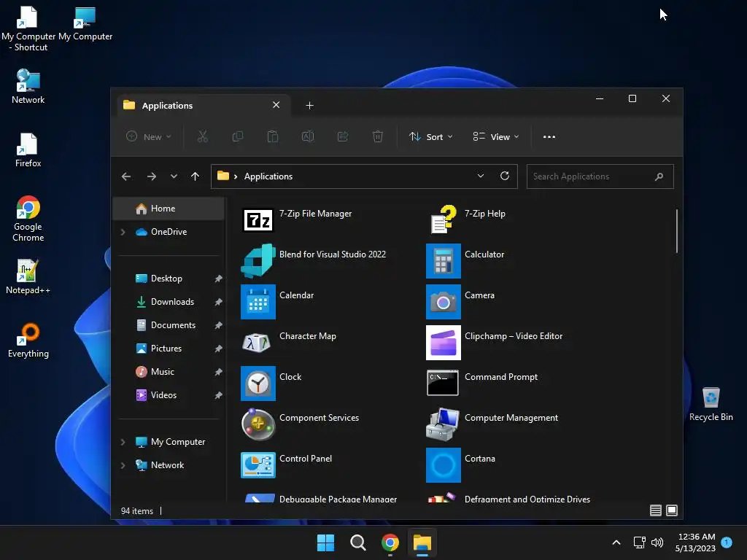Open Documents in Quick access
This screenshot has height=560, width=747.
tap(169, 325)
